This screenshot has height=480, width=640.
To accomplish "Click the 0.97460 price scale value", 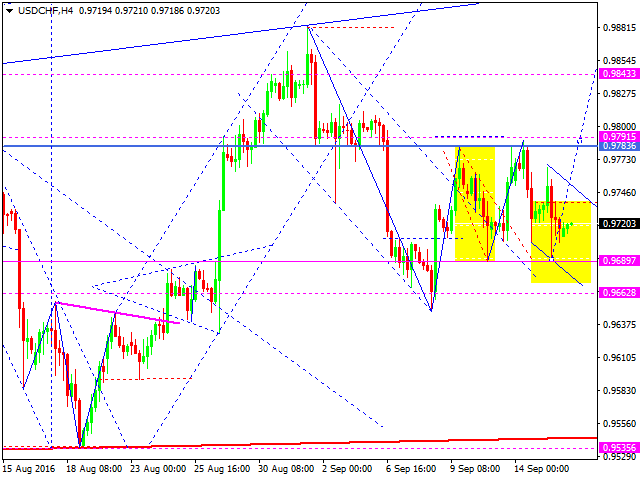I will pyautogui.click(x=619, y=193).
